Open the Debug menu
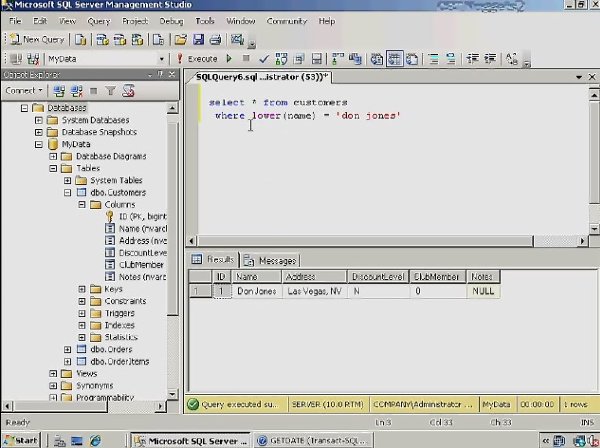Image resolution: width=600 pixels, height=448 pixels. (171, 21)
